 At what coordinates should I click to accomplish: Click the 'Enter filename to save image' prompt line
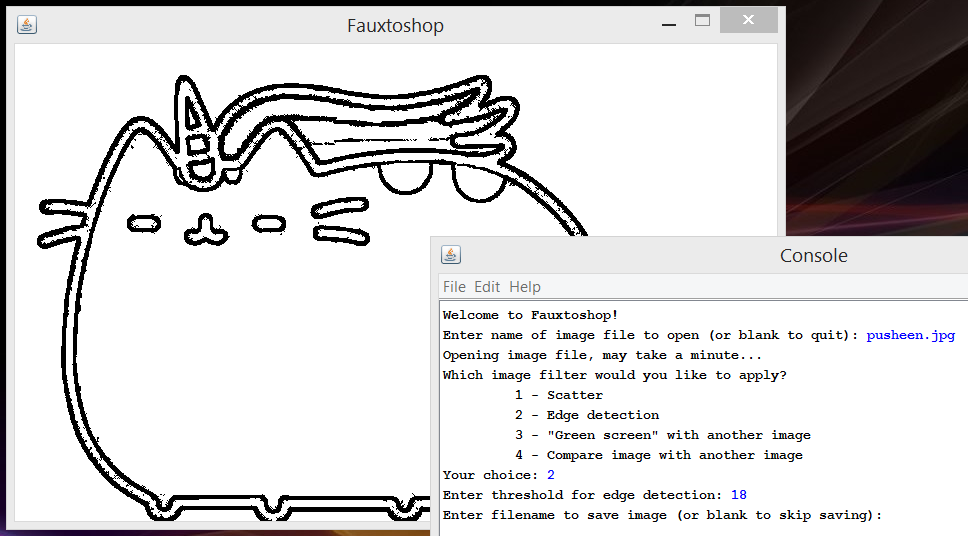point(662,515)
